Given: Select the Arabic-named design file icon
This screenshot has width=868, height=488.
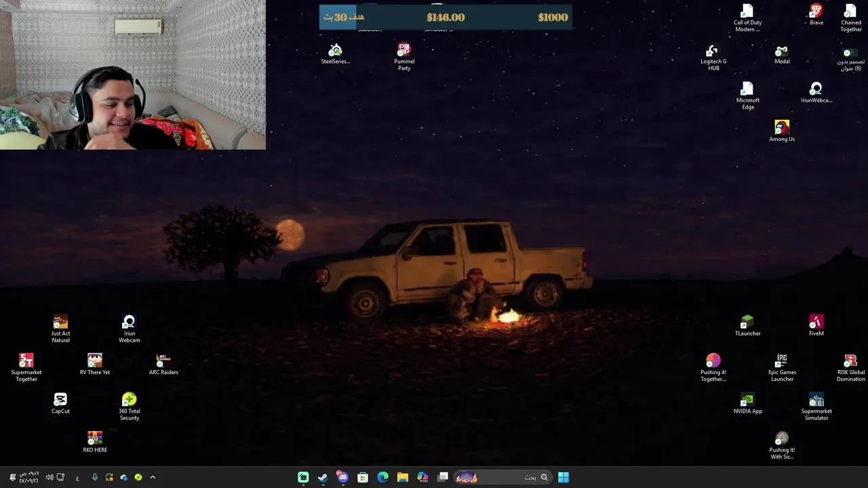Looking at the screenshot, I should [850, 58].
